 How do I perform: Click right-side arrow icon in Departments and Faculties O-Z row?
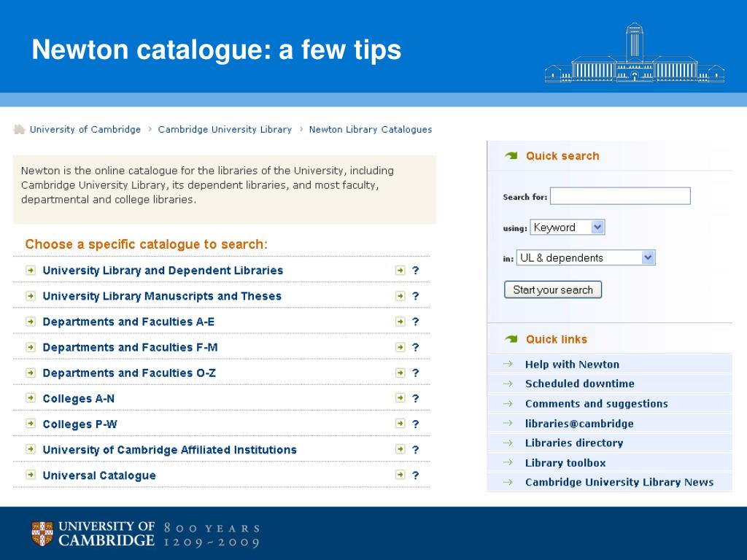click(400, 373)
